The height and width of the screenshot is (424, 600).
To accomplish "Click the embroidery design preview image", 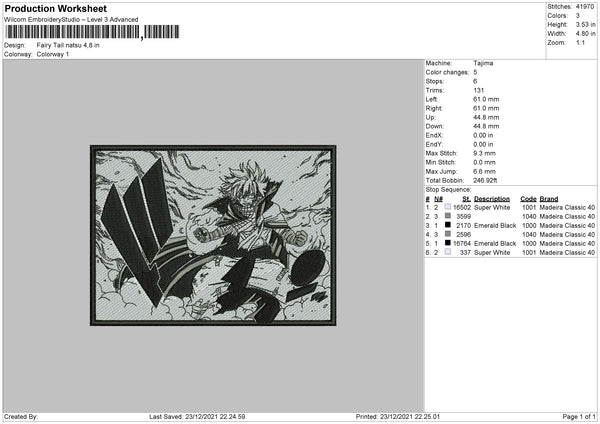I will 213,235.
